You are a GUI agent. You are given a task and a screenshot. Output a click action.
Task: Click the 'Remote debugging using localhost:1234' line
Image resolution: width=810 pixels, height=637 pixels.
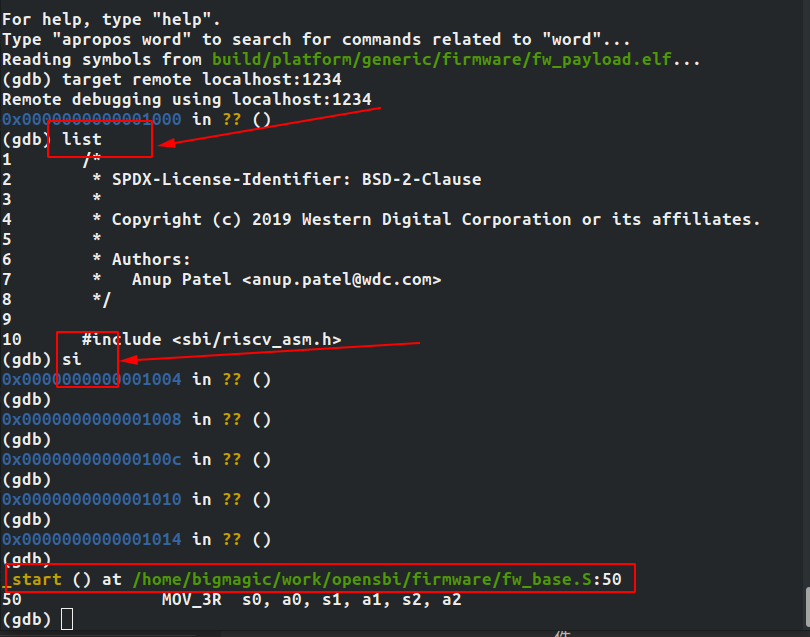[x=186, y=100]
